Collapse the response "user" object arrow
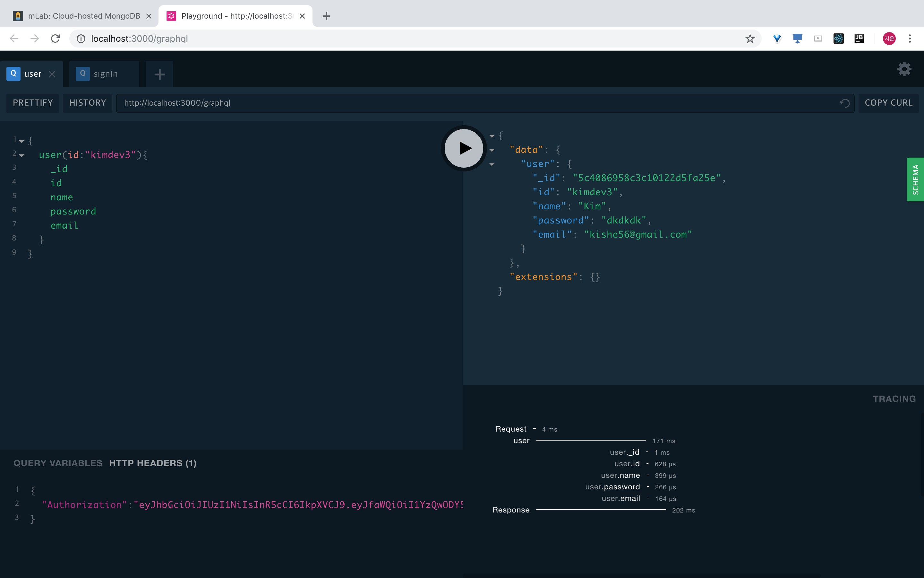The image size is (924, 578). tap(492, 164)
